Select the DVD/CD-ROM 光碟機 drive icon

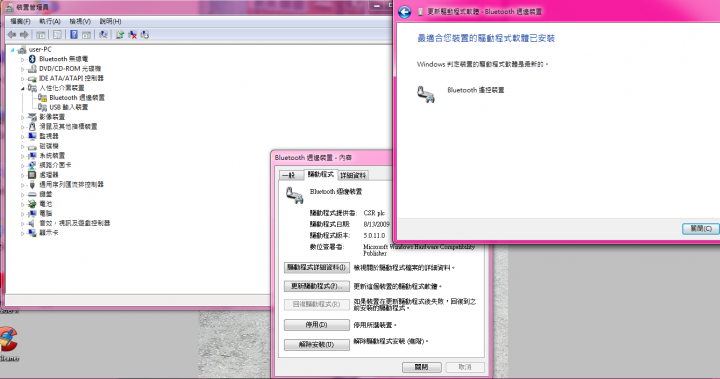[32, 68]
